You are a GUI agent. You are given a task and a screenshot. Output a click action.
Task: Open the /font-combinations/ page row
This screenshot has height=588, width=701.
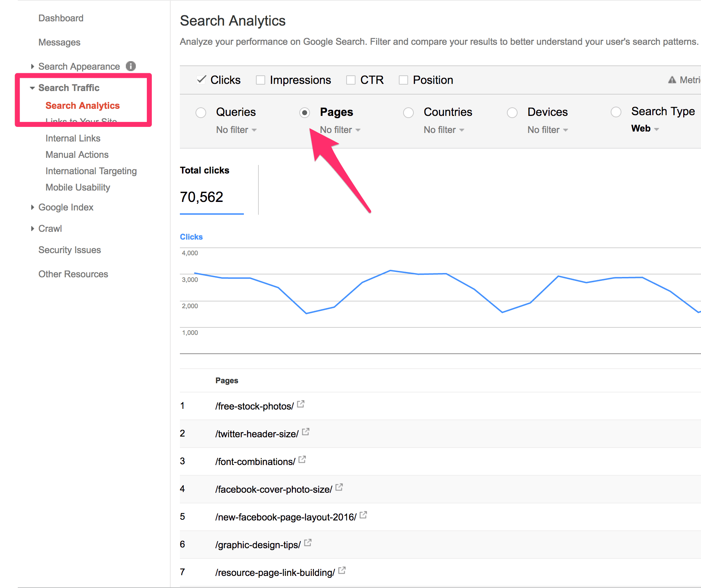(x=440, y=461)
